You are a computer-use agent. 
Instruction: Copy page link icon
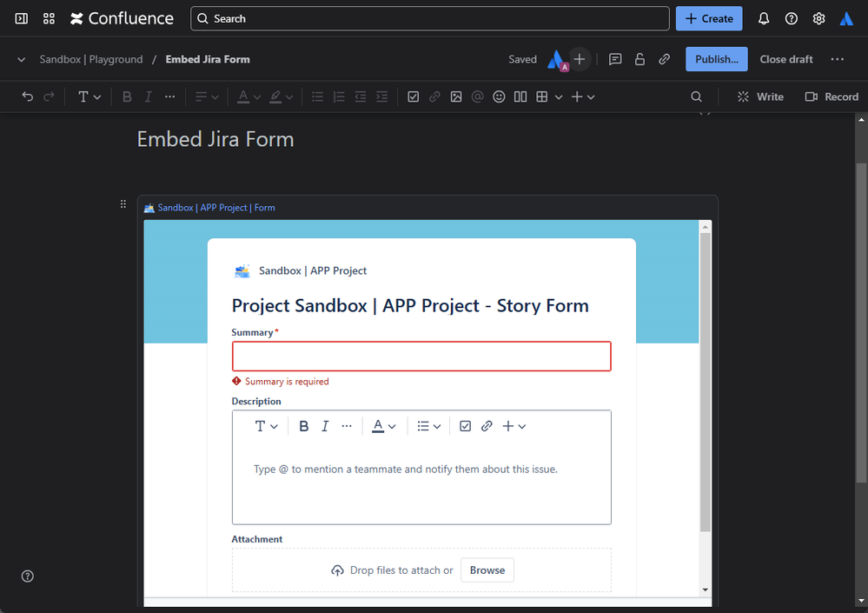[665, 59]
